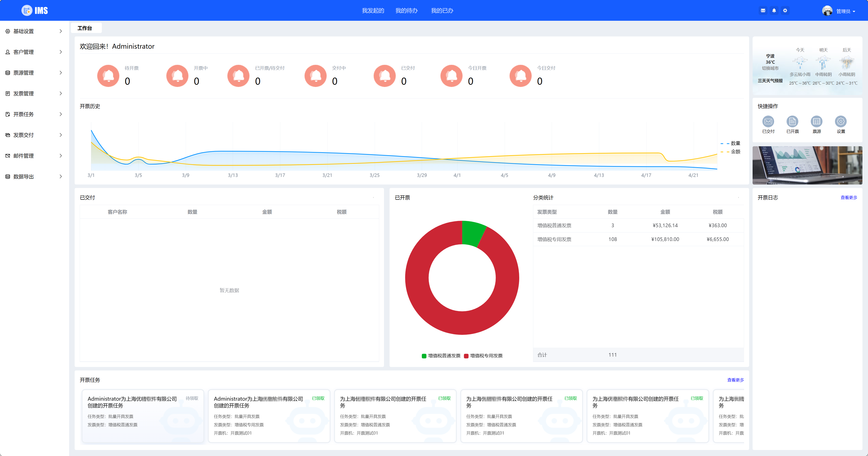Open 已开票 quick action icon
Screen dimensions: 868x456
[792, 121]
